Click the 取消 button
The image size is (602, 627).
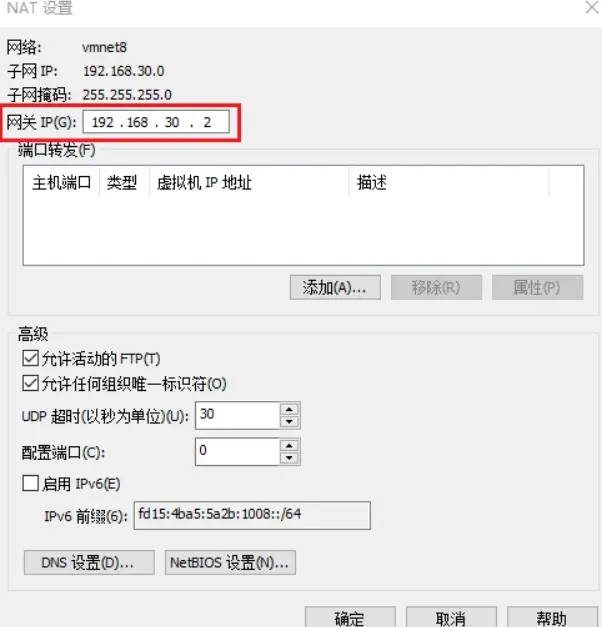coord(452,618)
